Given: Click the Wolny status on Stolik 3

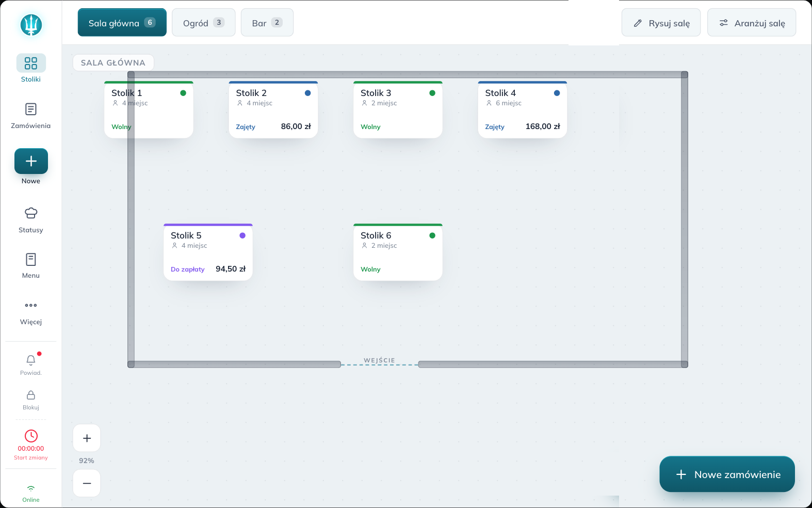Looking at the screenshot, I should click(x=370, y=127).
